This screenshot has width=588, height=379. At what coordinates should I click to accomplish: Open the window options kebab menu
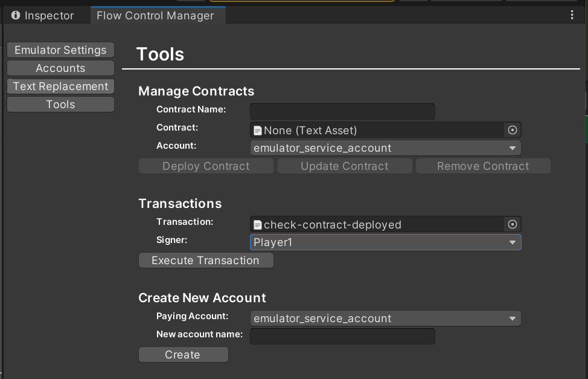click(x=572, y=15)
